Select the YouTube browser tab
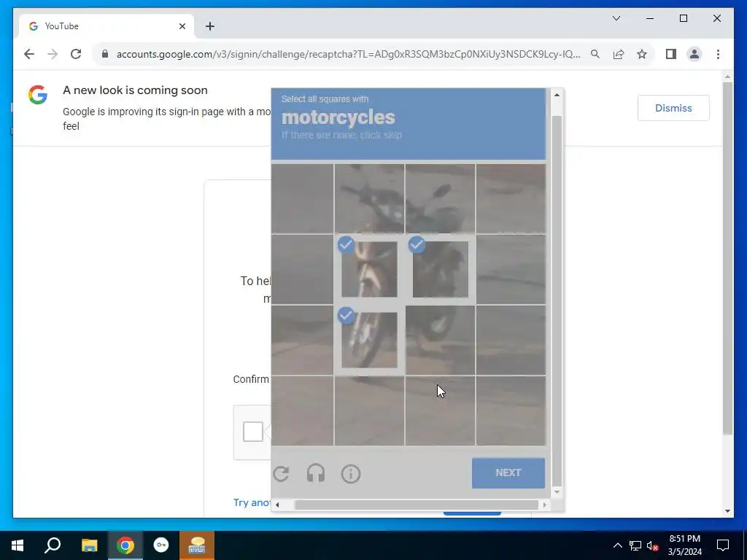This screenshot has height=560, width=747. coord(107,26)
